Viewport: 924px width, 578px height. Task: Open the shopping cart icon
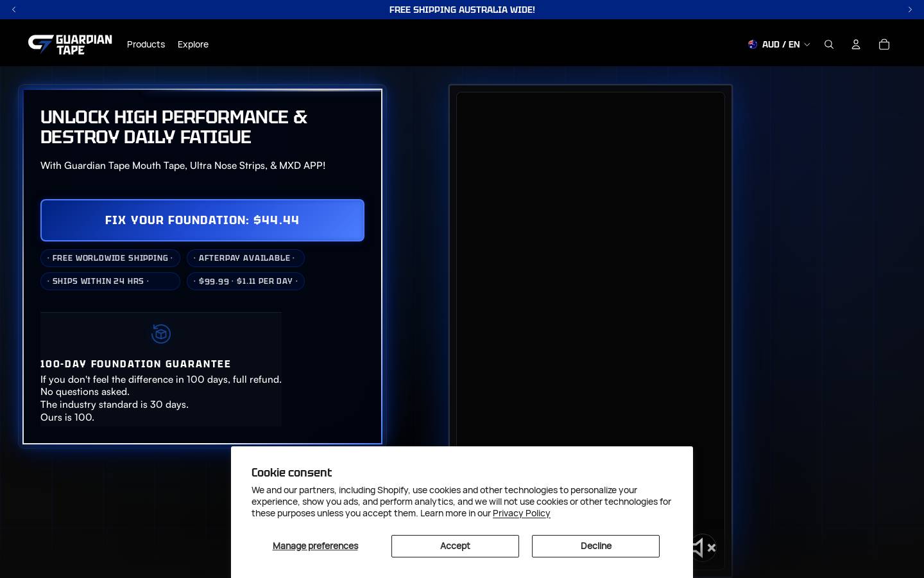click(884, 44)
